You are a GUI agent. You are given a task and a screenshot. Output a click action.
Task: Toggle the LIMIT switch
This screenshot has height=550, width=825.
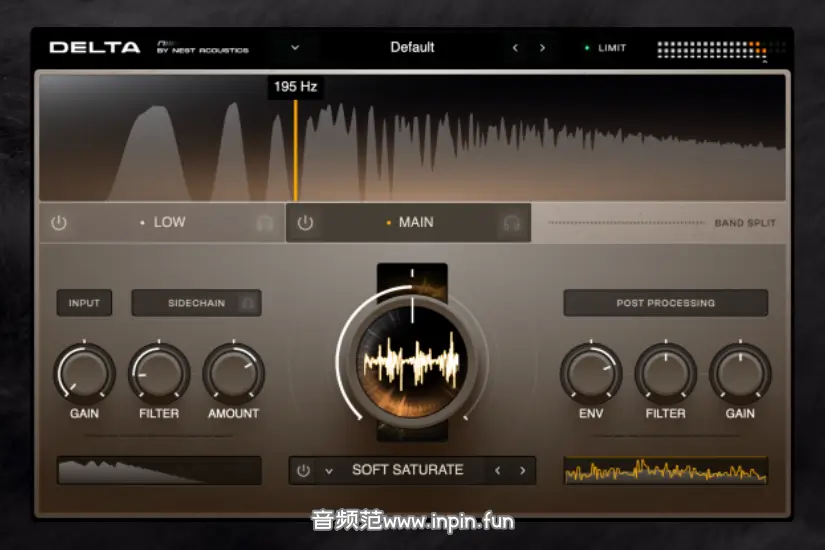pyautogui.click(x=606, y=48)
